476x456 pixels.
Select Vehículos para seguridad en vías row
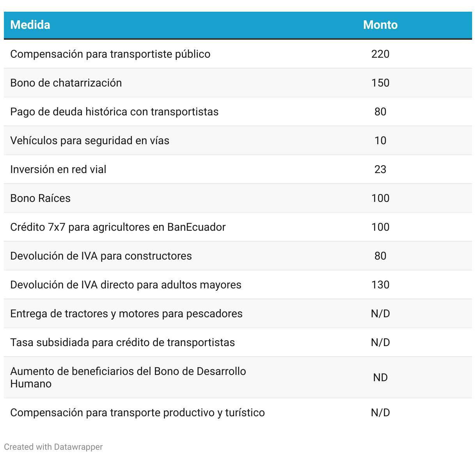pyautogui.click(x=238, y=140)
